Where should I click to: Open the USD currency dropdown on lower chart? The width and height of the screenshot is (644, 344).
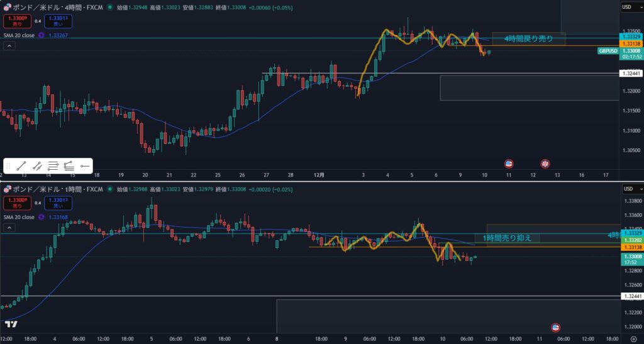click(x=629, y=189)
